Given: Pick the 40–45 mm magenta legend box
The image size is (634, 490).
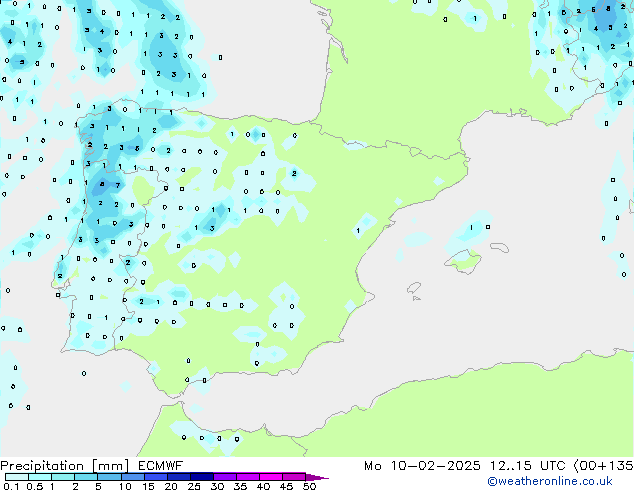Looking at the screenshot, I should [271, 477].
